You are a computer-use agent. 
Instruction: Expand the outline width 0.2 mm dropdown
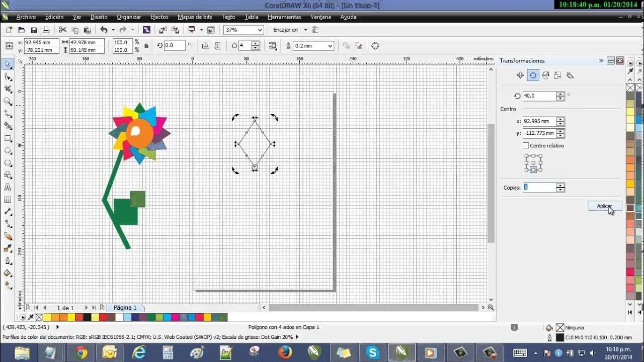330,46
